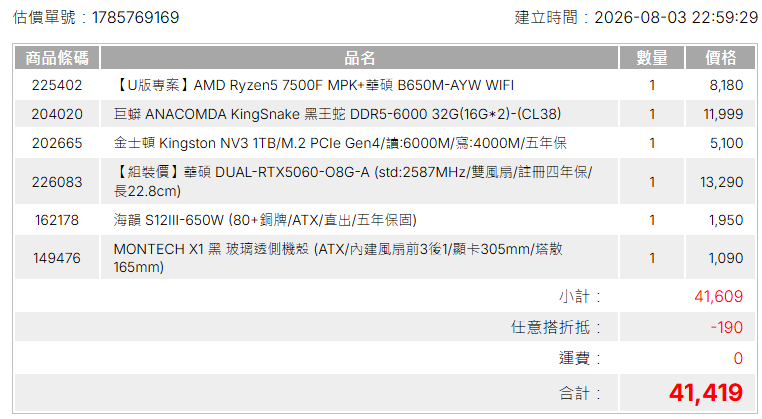The height and width of the screenshot is (419, 762).
Task: Click the 小計 amount 41,609
Action: (718, 296)
